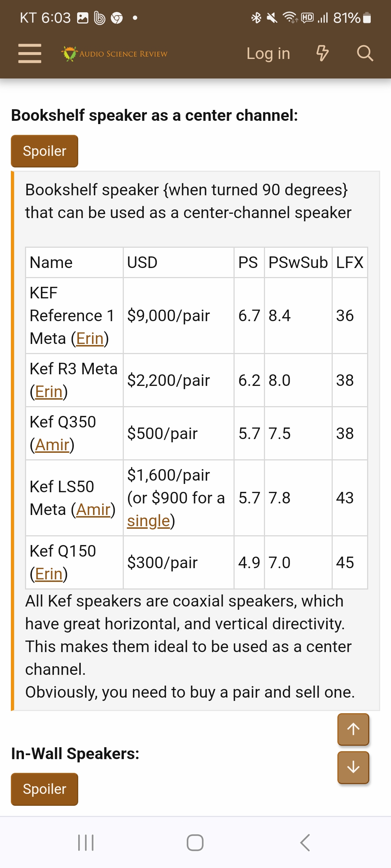Image resolution: width=391 pixels, height=868 pixels.
Task: Open the Android recent apps icon
Action: (x=86, y=843)
